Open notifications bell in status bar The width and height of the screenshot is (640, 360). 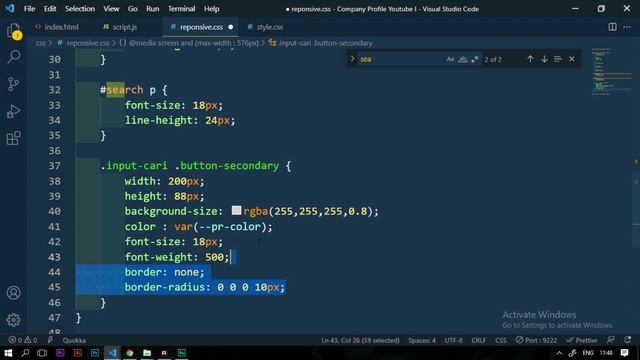click(x=628, y=340)
